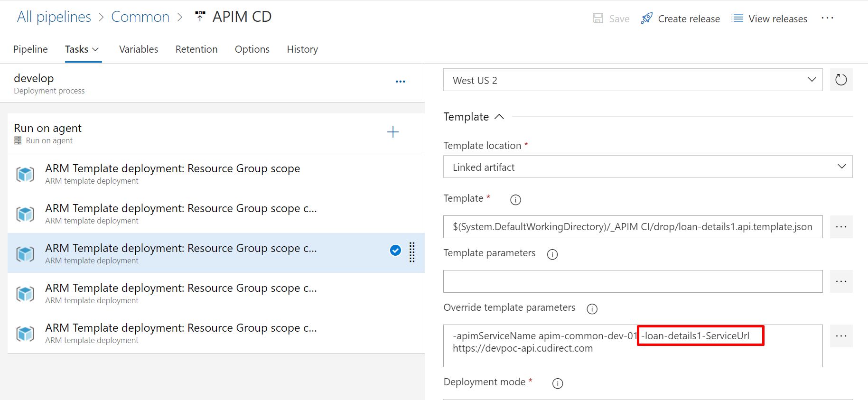The width and height of the screenshot is (868, 400).
Task: Switch to the Retention tab
Action: point(196,49)
